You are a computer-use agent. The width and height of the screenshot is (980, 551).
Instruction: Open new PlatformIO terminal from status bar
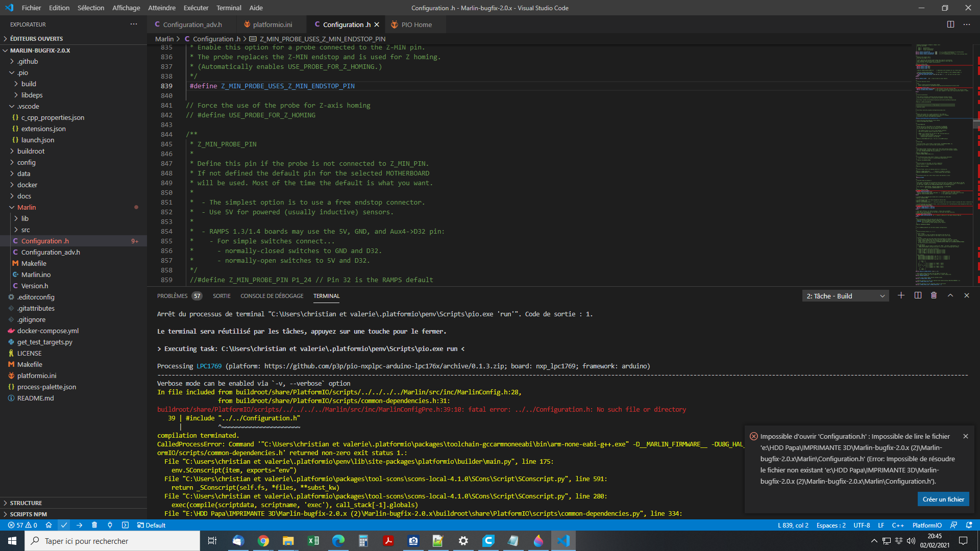(x=125, y=525)
